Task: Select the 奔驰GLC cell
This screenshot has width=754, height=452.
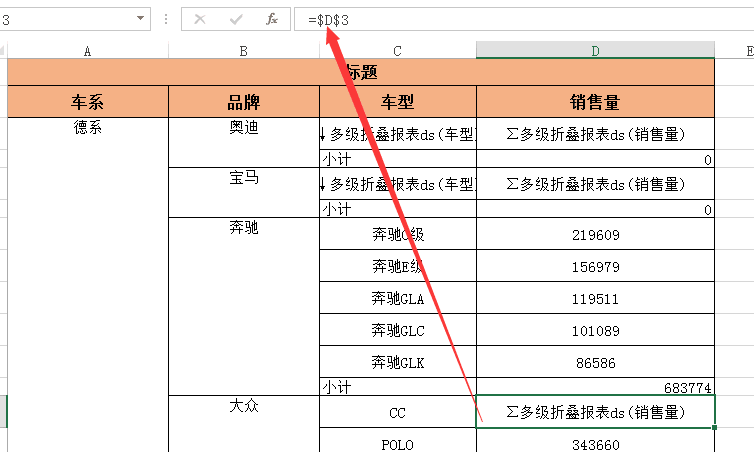Action: (x=398, y=330)
